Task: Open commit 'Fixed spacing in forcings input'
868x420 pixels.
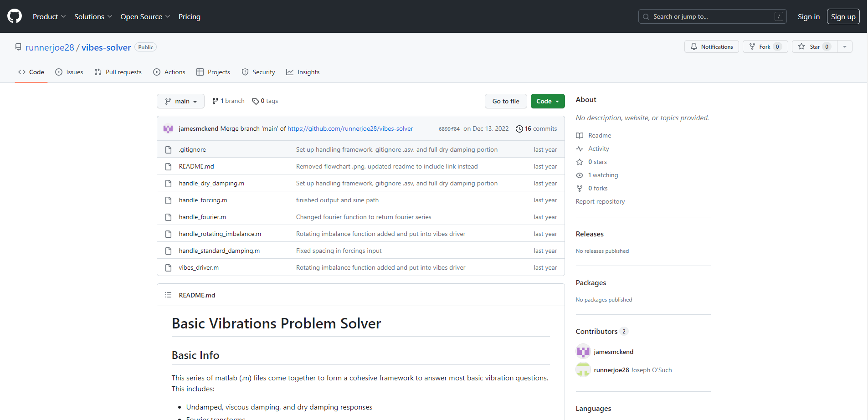Action: 339,251
